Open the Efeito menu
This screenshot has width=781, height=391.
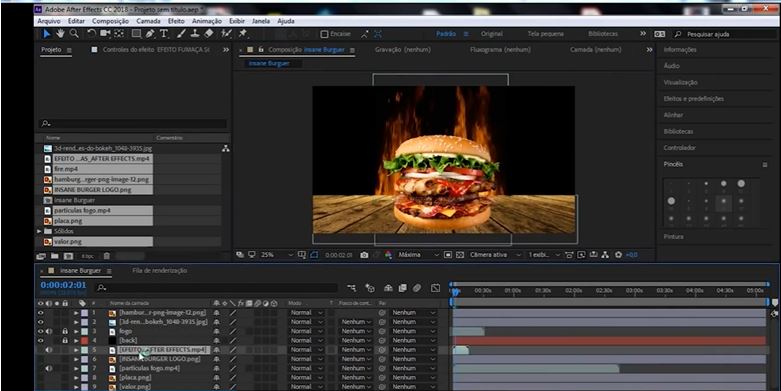[x=176, y=21]
